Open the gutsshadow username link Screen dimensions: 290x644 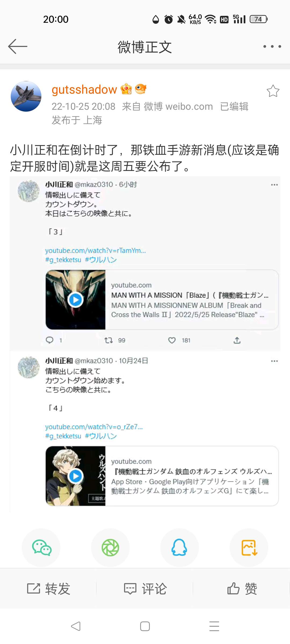[84, 90]
